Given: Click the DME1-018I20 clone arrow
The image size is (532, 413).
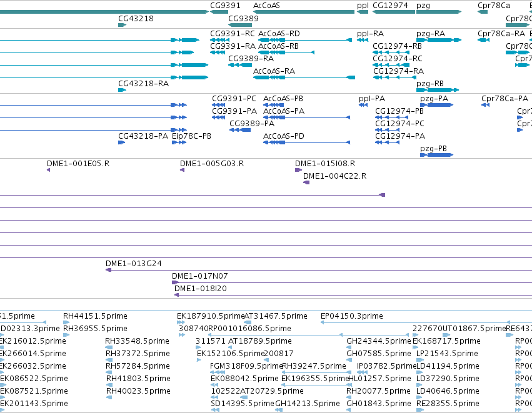Looking at the screenshot, I should [x=176, y=295].
